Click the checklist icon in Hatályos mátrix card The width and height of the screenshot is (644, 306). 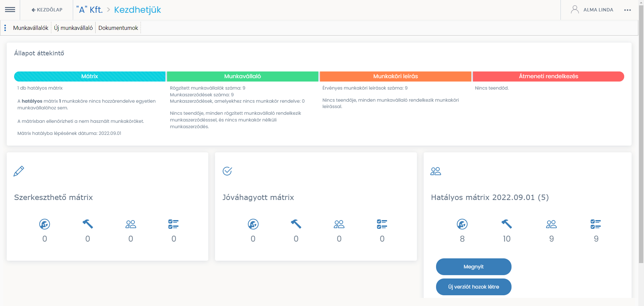pyautogui.click(x=596, y=224)
